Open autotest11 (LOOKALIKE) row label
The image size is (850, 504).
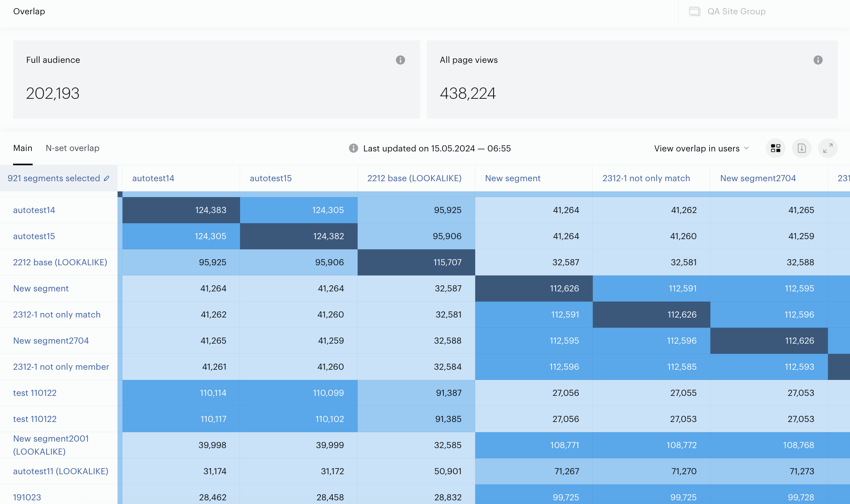(61, 471)
